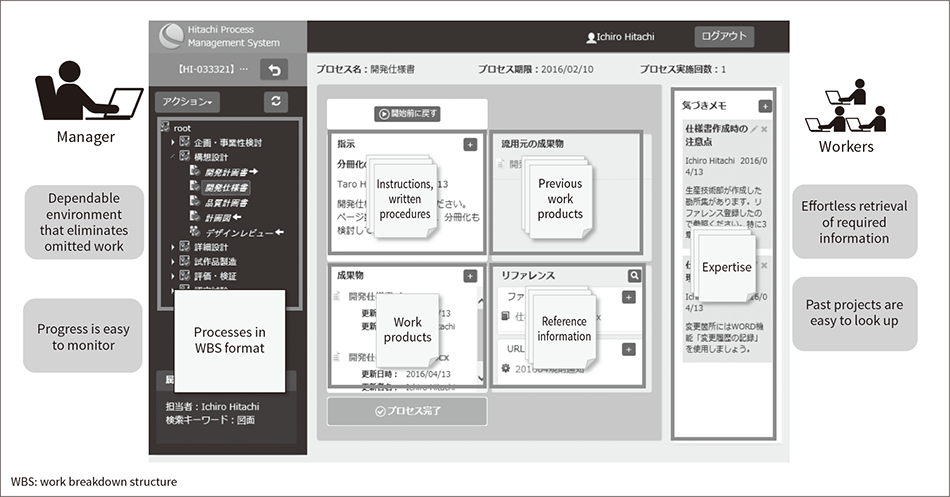Add a URL reference with plus icon
Screen dimensions: 950x497
628,349
